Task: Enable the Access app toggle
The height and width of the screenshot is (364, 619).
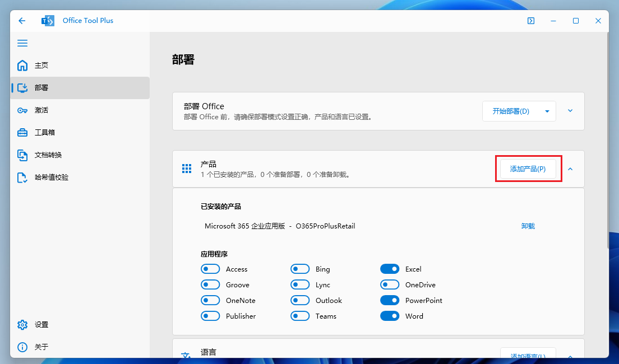Action: tap(210, 269)
